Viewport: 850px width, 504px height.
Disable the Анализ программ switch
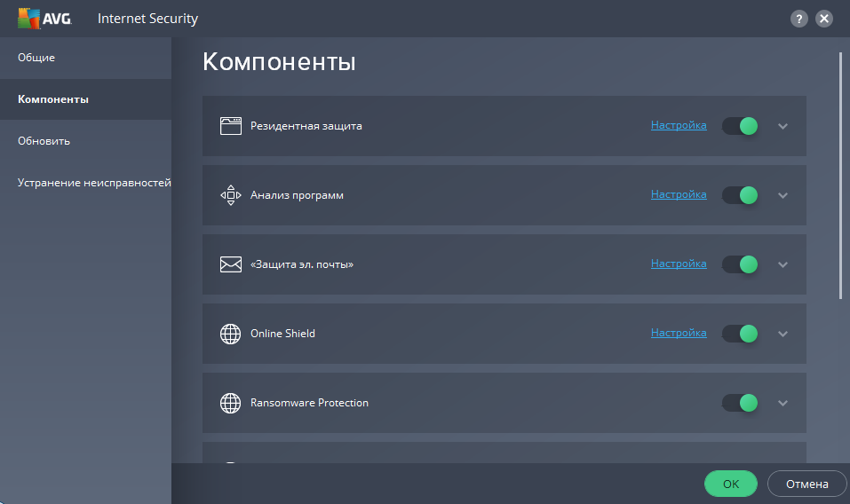(x=740, y=195)
